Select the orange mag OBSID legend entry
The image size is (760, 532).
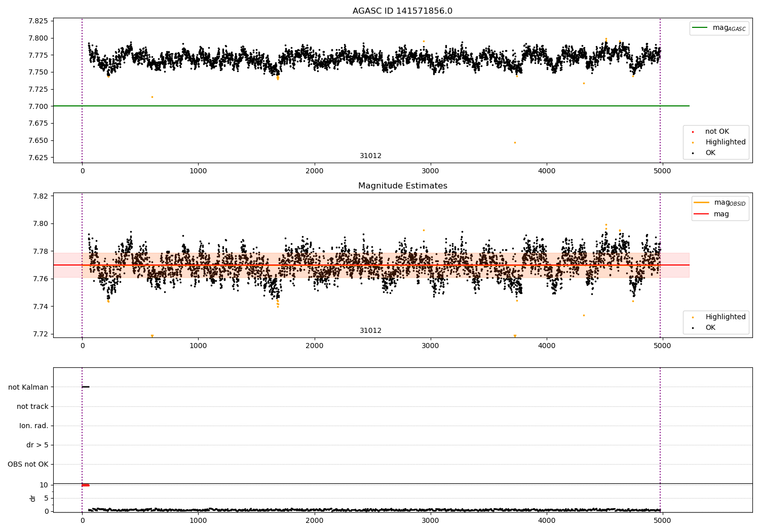(x=720, y=203)
